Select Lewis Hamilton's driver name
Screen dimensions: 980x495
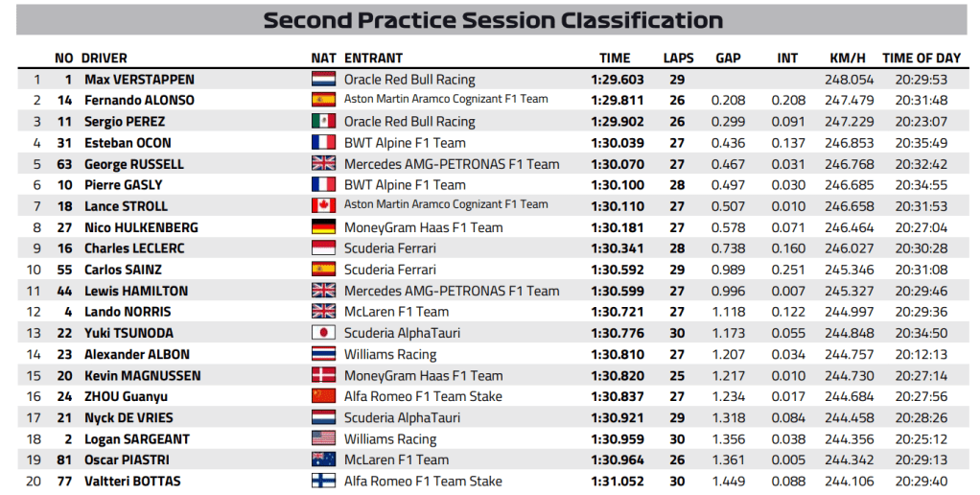(135, 291)
